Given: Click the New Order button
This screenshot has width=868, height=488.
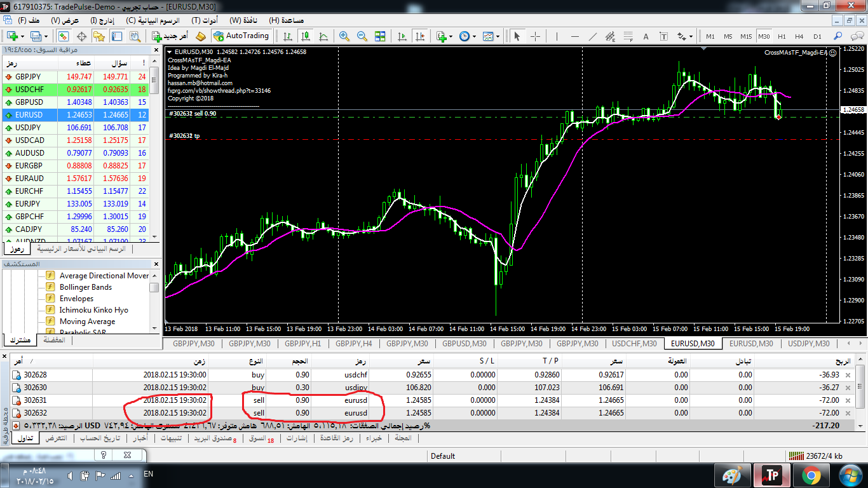Looking at the screenshot, I should 170,36.
